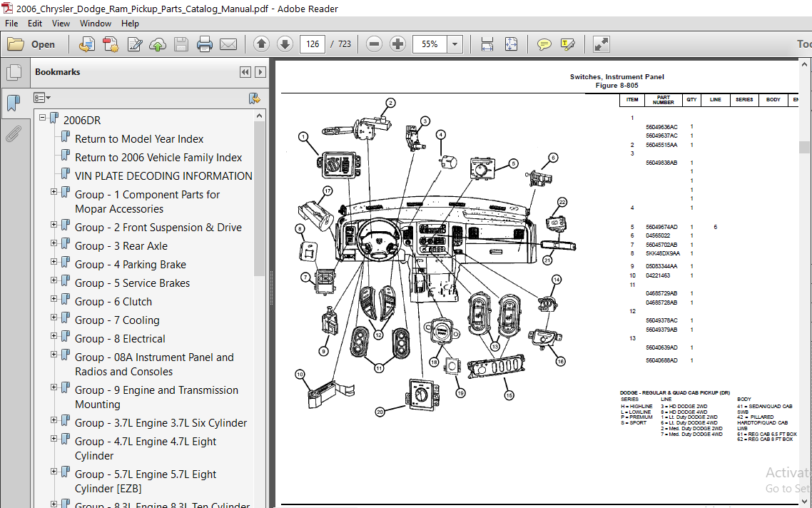Click the create PDF online icon
Screen dimensions: 812x508
[87, 44]
